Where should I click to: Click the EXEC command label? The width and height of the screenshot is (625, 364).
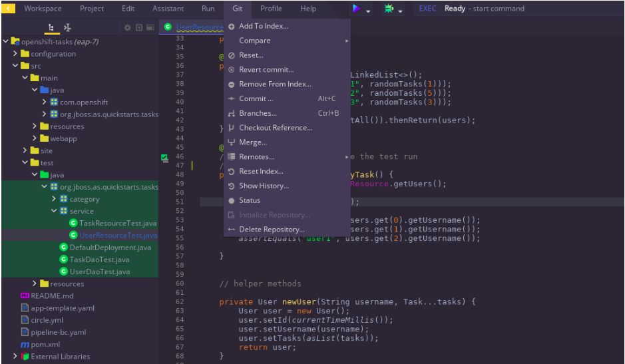click(x=427, y=9)
